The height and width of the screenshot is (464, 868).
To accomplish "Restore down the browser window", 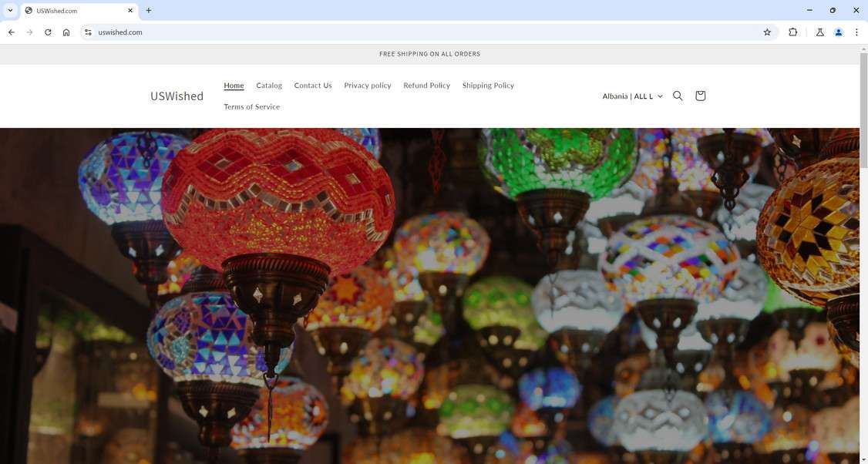I will (833, 10).
